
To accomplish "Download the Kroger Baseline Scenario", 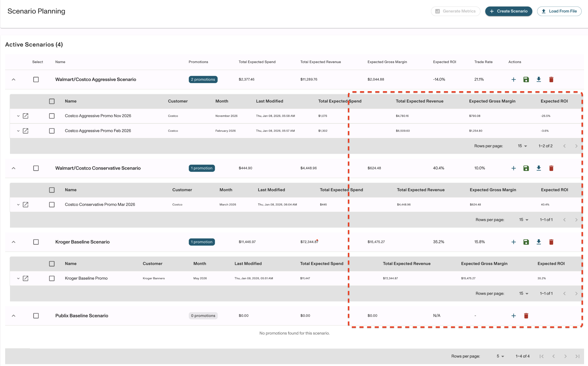I will (539, 242).
